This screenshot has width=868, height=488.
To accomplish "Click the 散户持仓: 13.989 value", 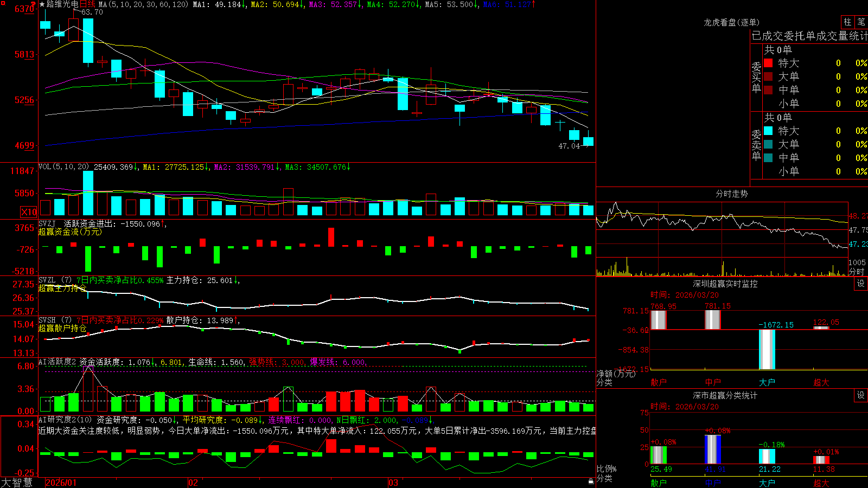I will [199, 320].
